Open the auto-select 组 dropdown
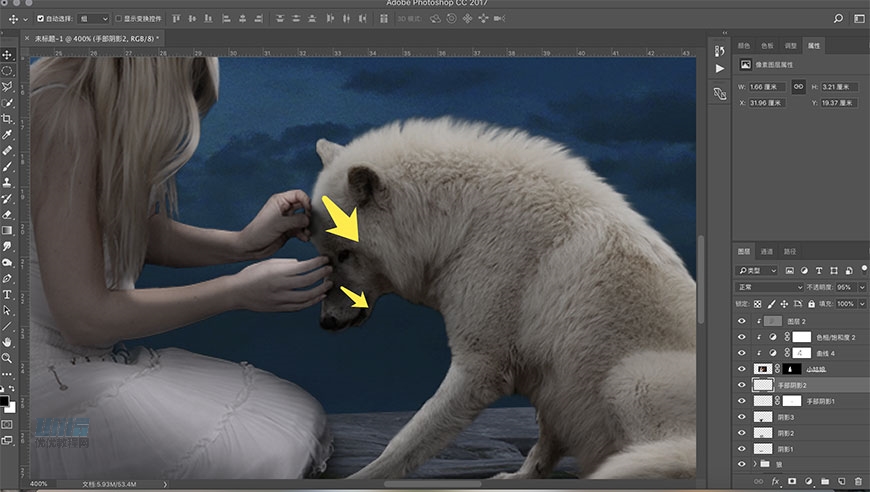 93,19
